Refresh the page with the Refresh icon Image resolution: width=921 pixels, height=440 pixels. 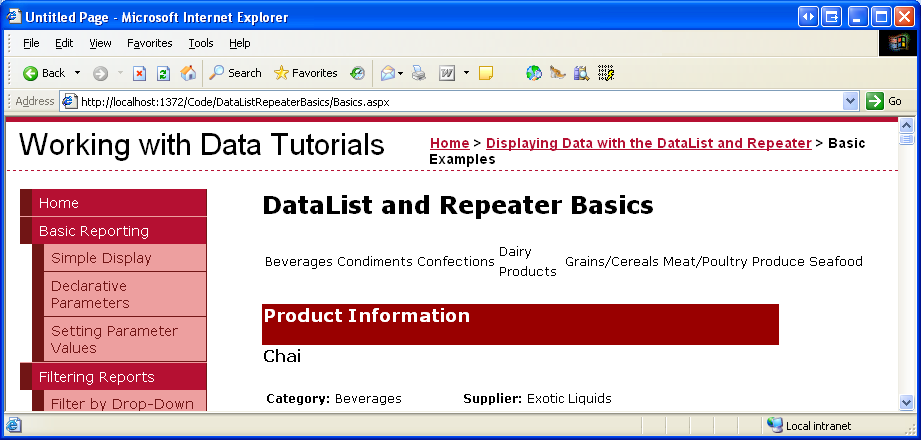click(163, 73)
